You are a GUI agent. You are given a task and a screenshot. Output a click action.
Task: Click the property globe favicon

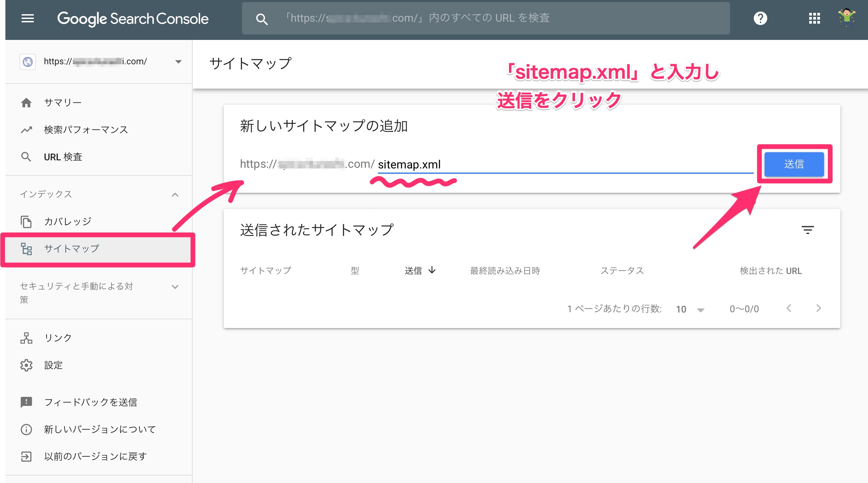28,62
